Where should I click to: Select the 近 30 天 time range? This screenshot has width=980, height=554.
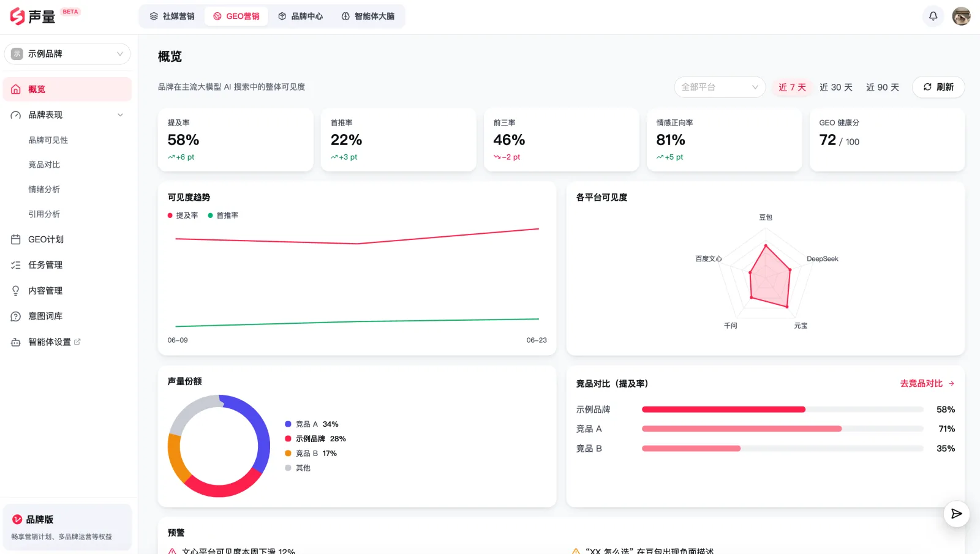click(x=836, y=88)
